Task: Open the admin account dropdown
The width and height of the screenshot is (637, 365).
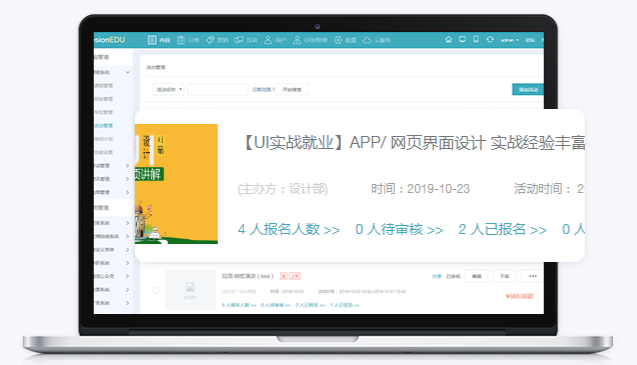Action: pyautogui.click(x=510, y=40)
